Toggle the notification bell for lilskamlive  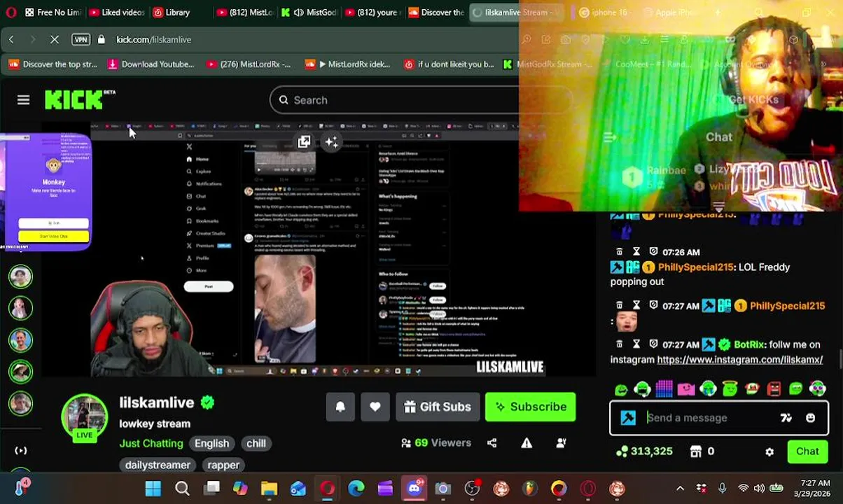pyautogui.click(x=340, y=407)
